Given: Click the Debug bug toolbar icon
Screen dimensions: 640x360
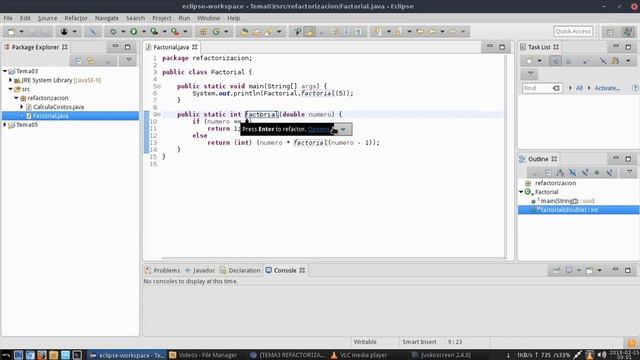Looking at the screenshot, I should coord(113,31).
